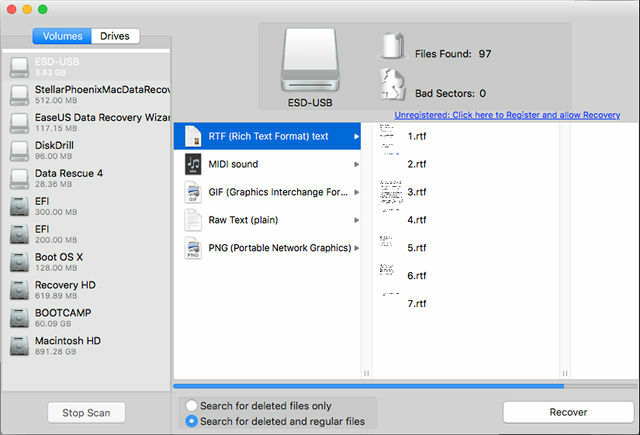Click the ESD-USB volume drive icon
Image resolution: width=640 pixels, height=435 pixels.
click(19, 67)
